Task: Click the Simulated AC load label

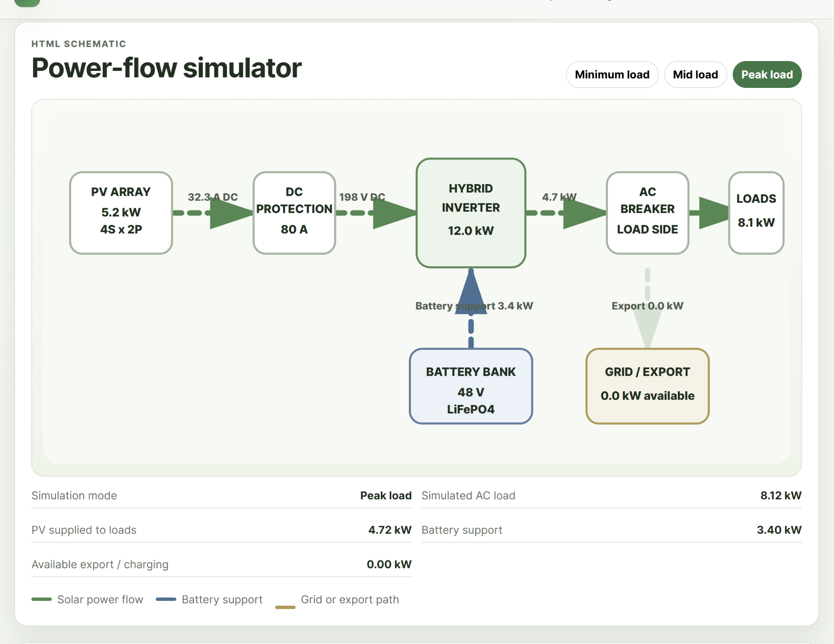Action: click(x=468, y=495)
